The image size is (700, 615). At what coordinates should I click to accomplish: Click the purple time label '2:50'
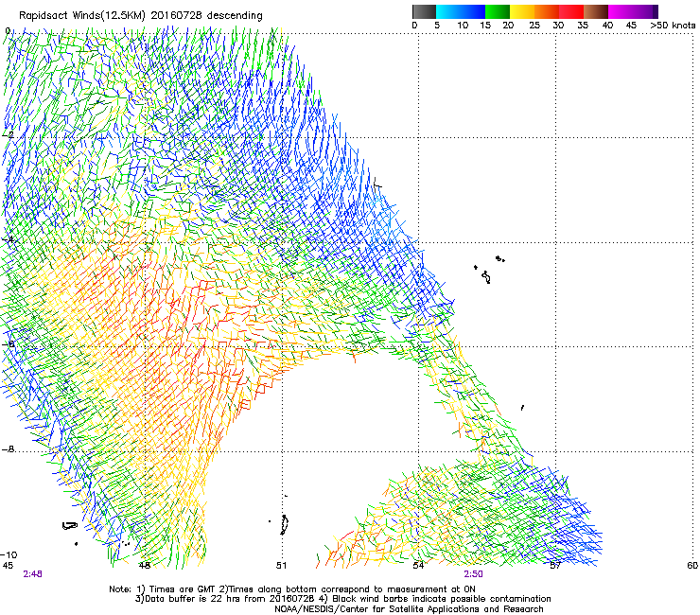pyautogui.click(x=473, y=574)
